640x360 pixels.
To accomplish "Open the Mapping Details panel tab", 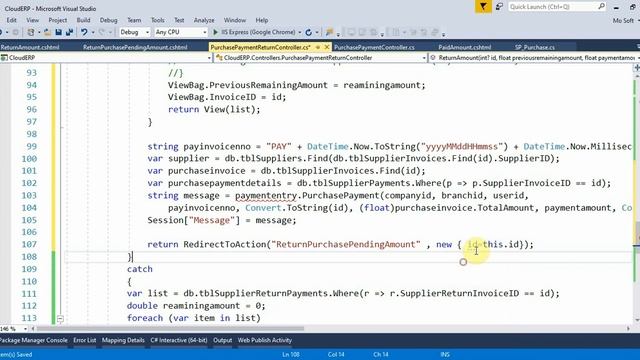I will [x=123, y=340].
